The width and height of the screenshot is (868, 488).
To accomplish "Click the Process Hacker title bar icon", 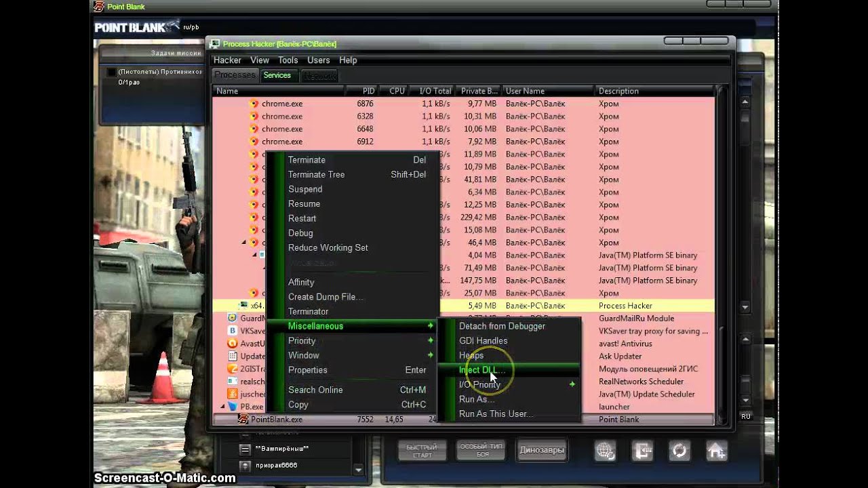I will (215, 44).
